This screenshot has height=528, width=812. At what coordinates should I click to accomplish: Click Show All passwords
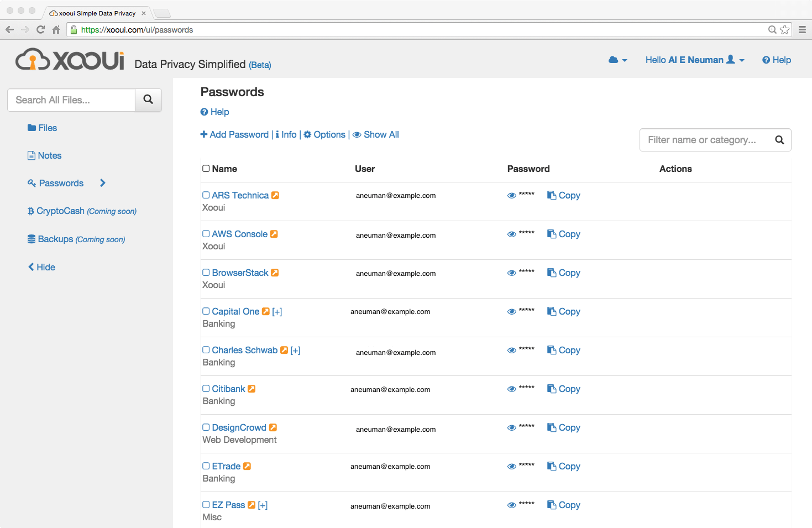[376, 134]
